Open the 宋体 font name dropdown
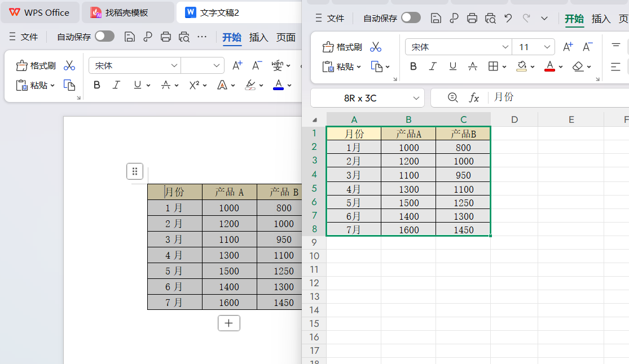This screenshot has height=364, width=629. point(506,47)
